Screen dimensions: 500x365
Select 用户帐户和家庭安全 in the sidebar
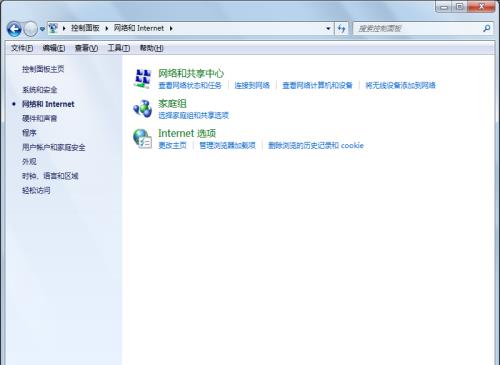tap(54, 147)
